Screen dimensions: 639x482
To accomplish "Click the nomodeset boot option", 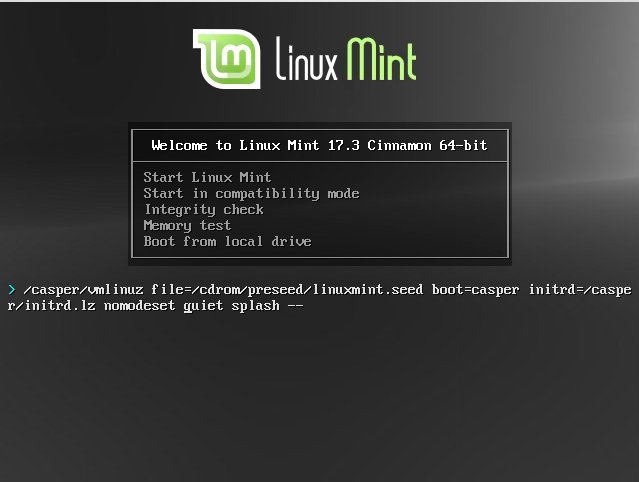I will (139, 306).
